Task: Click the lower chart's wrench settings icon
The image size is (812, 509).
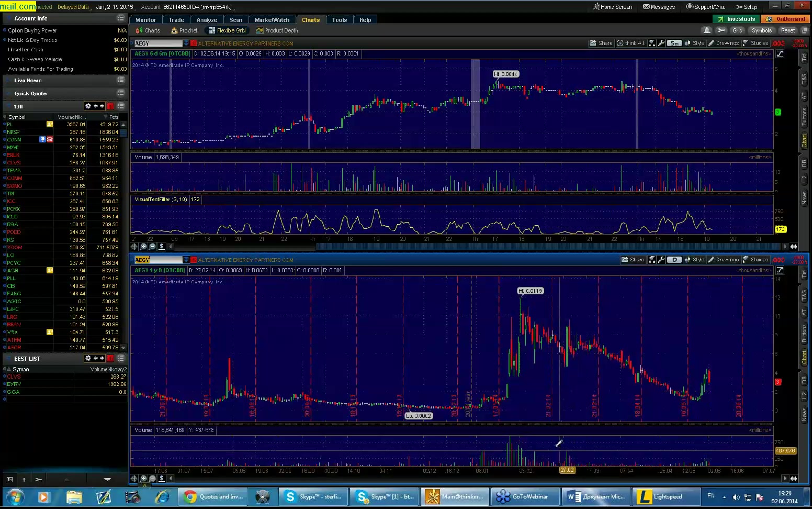Action: (x=661, y=259)
